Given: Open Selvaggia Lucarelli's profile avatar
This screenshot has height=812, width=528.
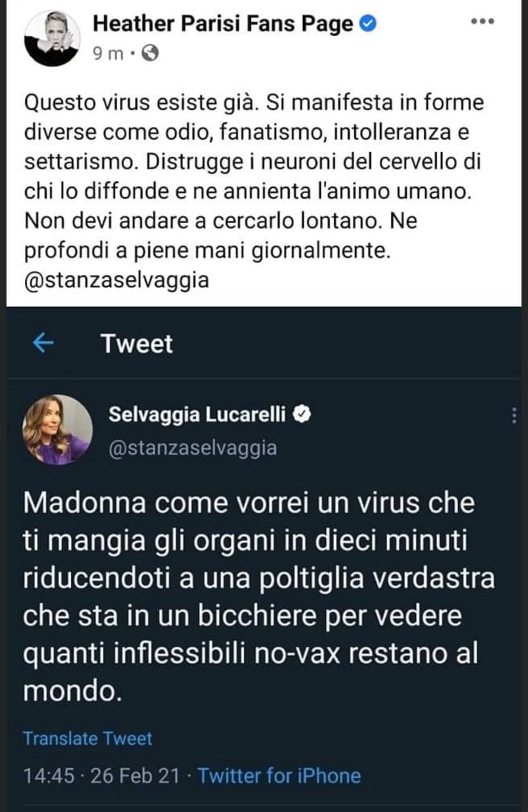Looking at the screenshot, I should pyautogui.click(x=57, y=429).
